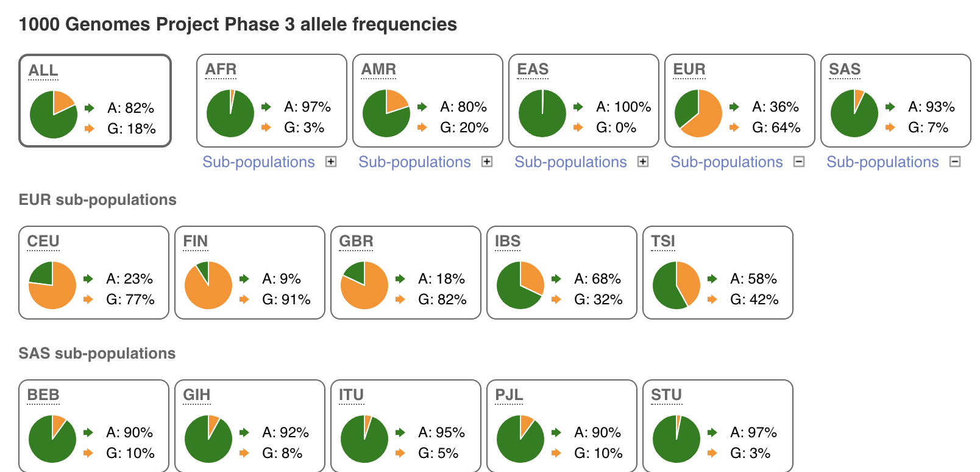Click the TSI pie chart
The height and width of the screenshot is (472, 980).
676,285
